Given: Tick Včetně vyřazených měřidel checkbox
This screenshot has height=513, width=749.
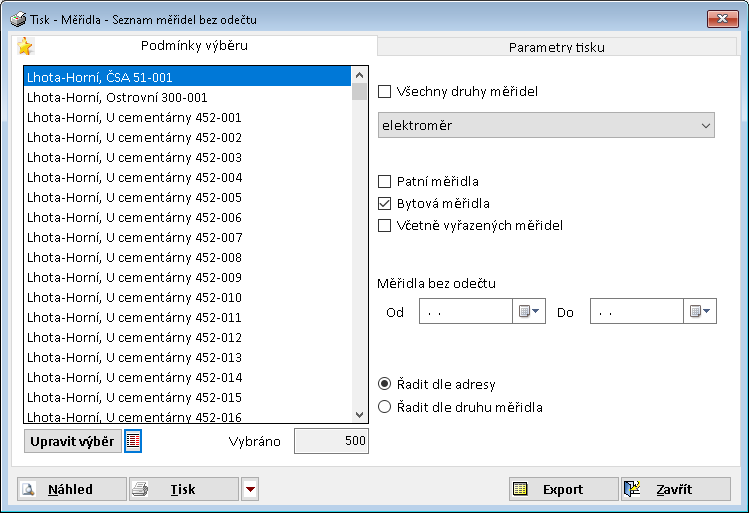Looking at the screenshot, I should (385, 225).
